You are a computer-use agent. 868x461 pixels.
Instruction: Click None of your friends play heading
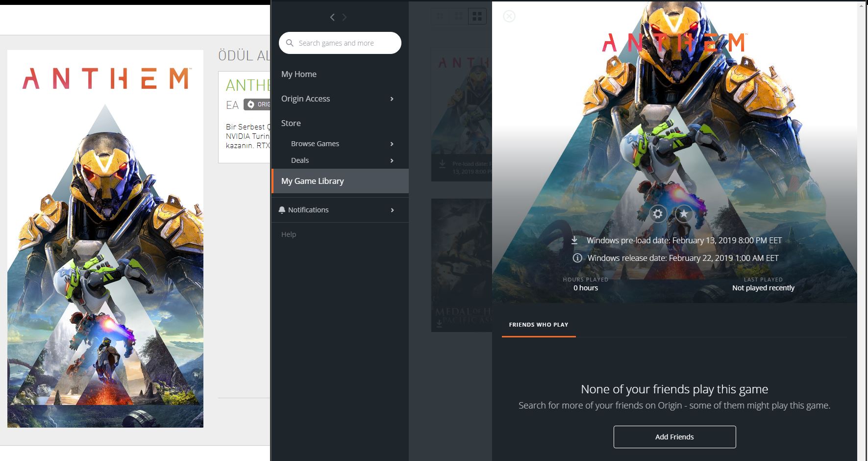(674, 389)
